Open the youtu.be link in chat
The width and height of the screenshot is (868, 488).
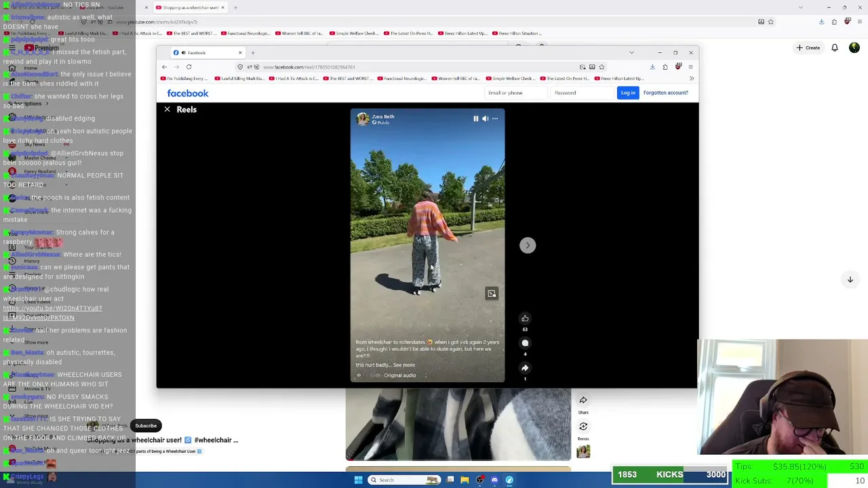point(52,313)
